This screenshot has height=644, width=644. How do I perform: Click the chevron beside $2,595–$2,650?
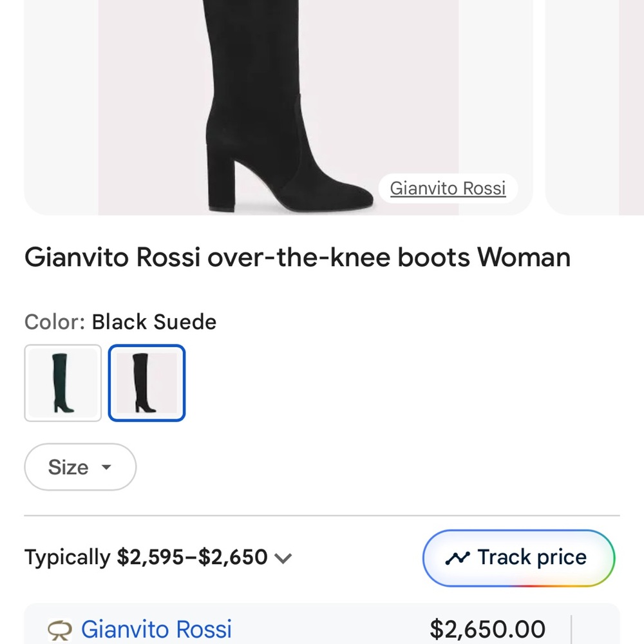coord(284,558)
